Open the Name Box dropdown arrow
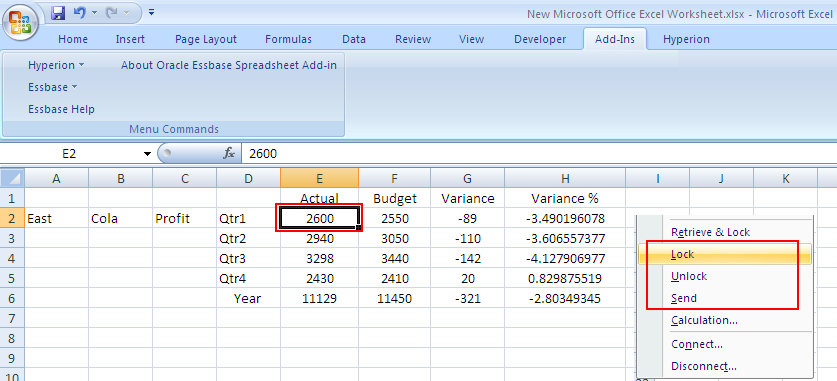Image resolution: width=837 pixels, height=381 pixels. tap(147, 154)
